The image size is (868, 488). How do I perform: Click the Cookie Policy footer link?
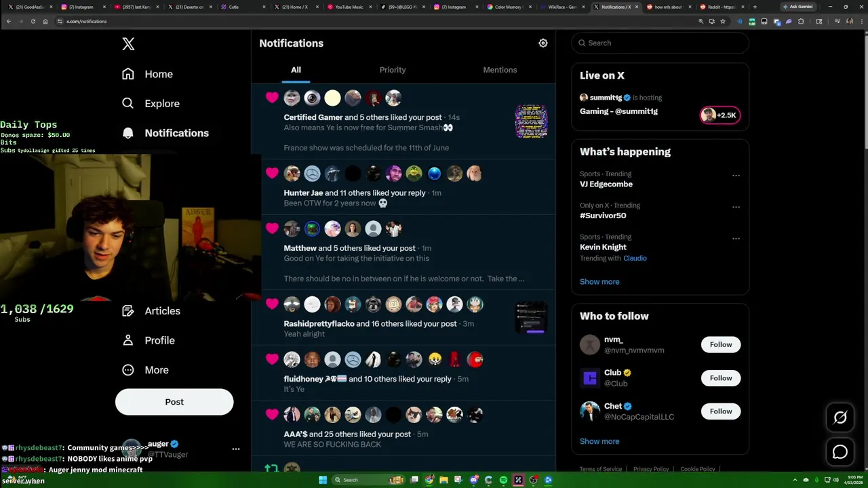[698, 469]
